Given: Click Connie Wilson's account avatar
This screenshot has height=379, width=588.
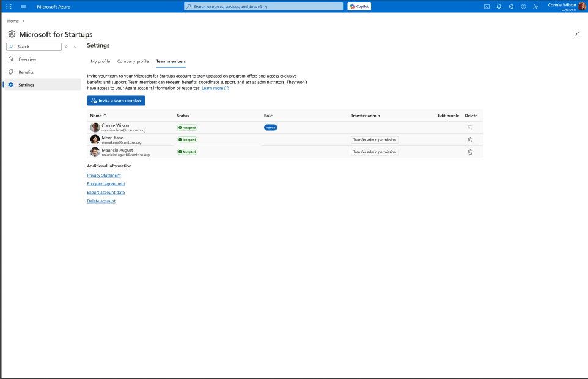Looking at the screenshot, I should coord(582,6).
